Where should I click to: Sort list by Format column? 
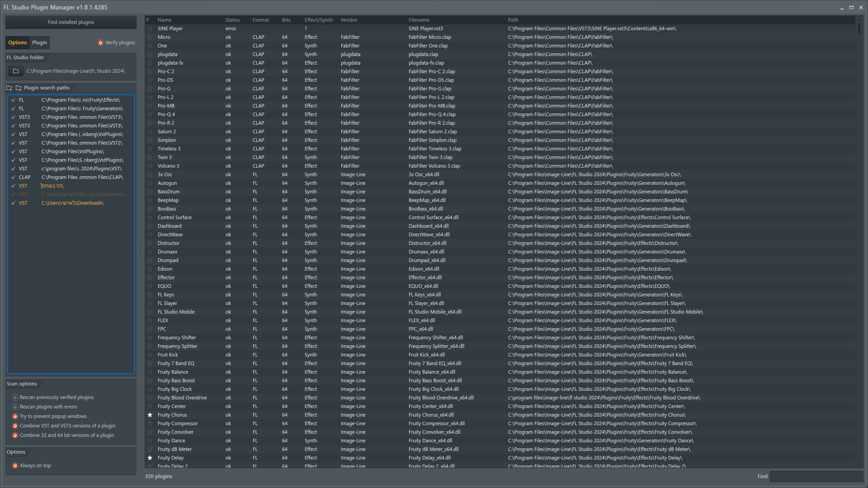click(260, 20)
